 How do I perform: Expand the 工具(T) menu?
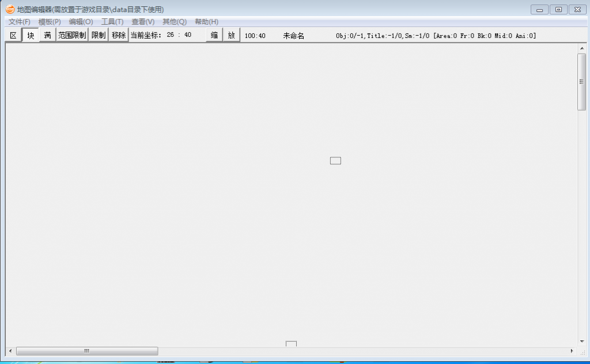(x=112, y=22)
